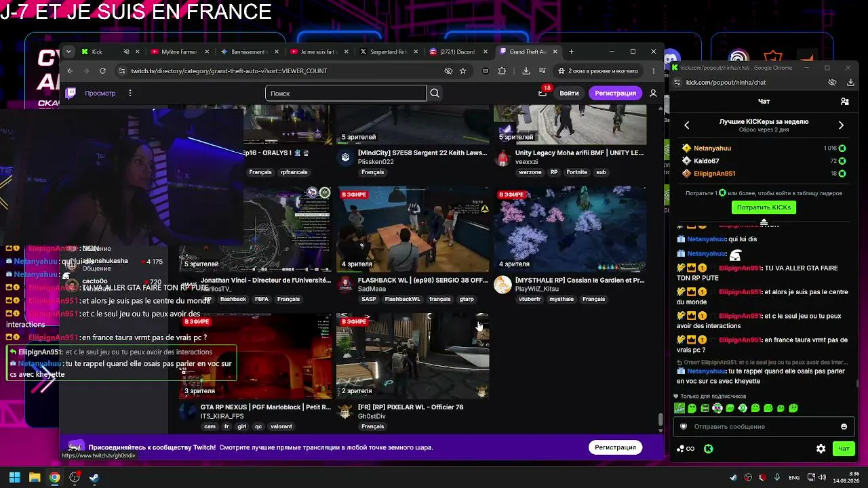Open the Kick chat emoji picker
The height and width of the screenshot is (488, 868).
[x=844, y=426]
